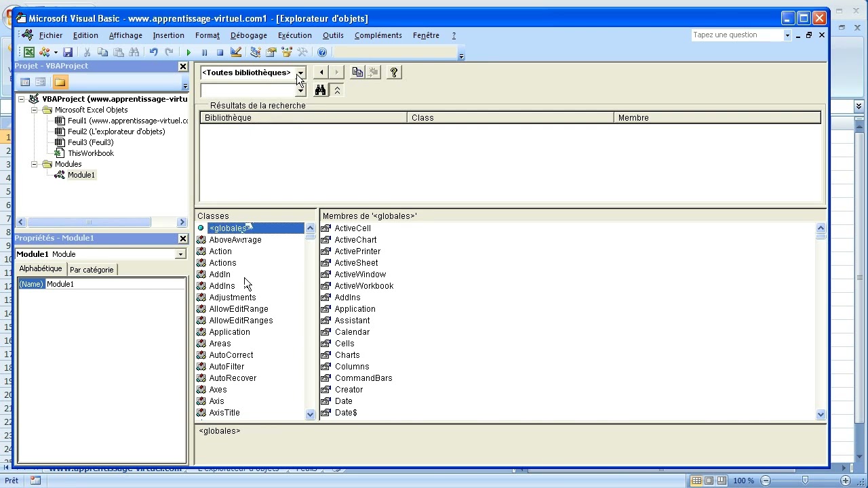Click the View Code icon in Project panel
Image resolution: width=868 pixels, height=488 pixels.
point(25,82)
